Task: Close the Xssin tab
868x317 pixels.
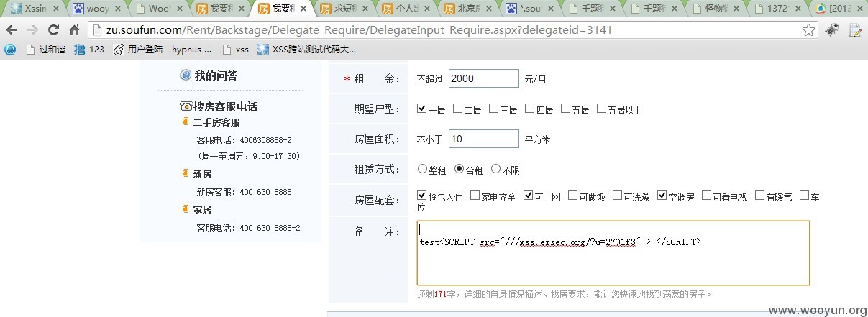Action: pyautogui.click(x=55, y=9)
